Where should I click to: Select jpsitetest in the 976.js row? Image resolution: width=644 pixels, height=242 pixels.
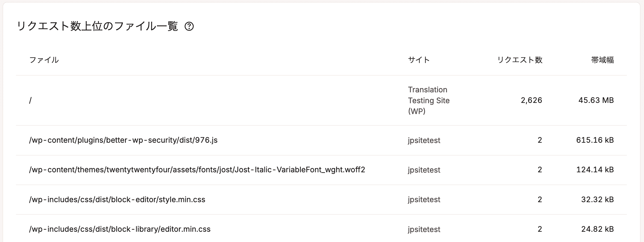pyautogui.click(x=424, y=141)
